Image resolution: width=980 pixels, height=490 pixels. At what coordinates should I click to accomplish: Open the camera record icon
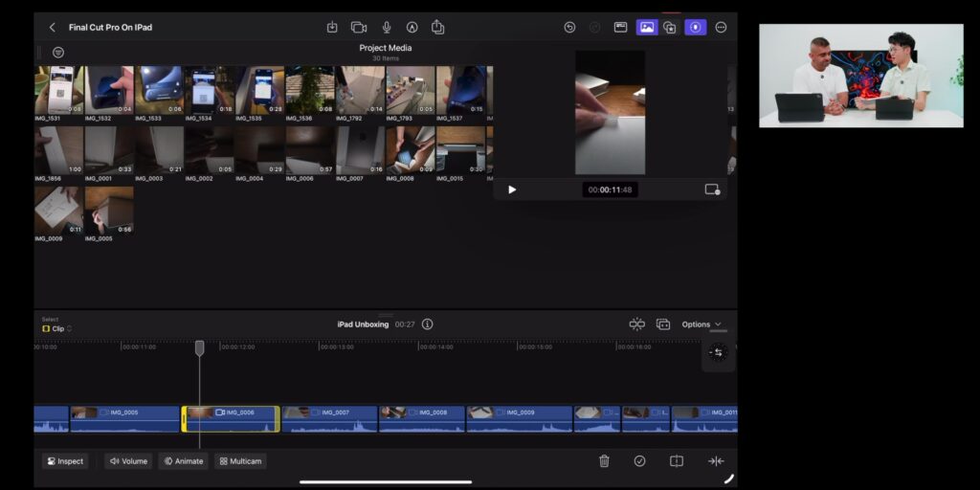click(x=358, y=27)
